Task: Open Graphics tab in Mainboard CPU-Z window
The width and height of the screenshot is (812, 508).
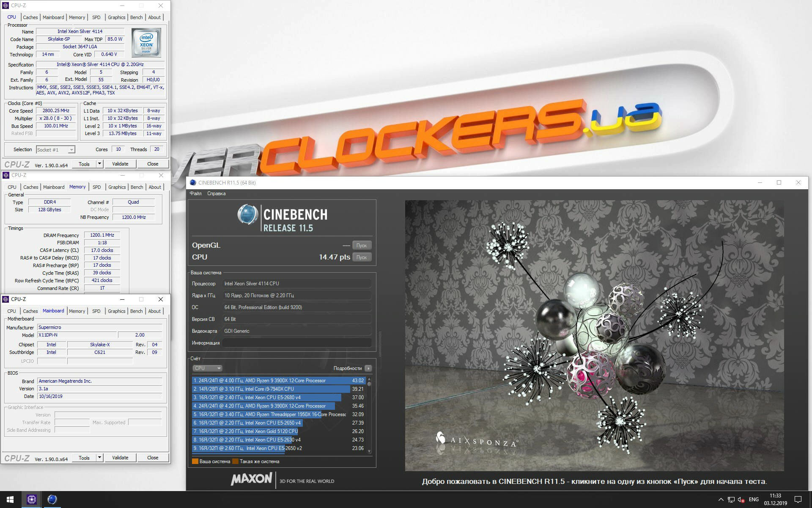Action: [x=117, y=311]
